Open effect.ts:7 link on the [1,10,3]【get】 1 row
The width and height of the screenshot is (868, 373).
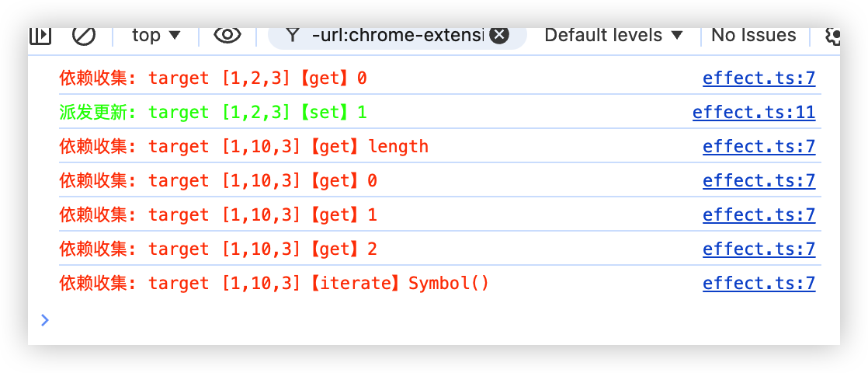[x=759, y=215]
